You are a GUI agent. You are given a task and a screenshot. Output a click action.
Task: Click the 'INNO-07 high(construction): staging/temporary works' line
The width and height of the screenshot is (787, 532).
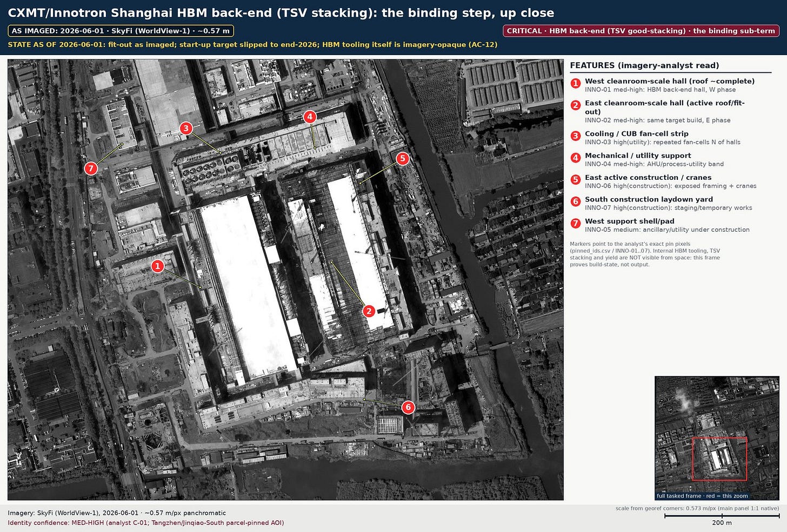click(x=669, y=208)
